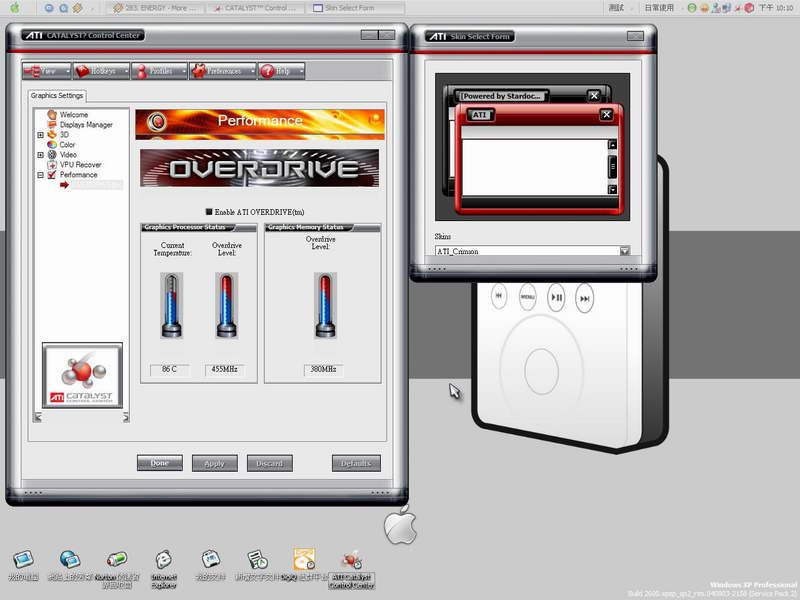Screen dimensions: 800x600
Task: Expand the Video tree node
Action: point(40,155)
